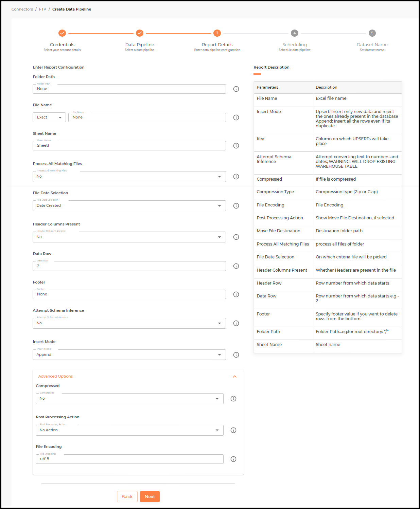Click info icon next to Footer field
Screen dimensions: 420x509
[x=236, y=294]
